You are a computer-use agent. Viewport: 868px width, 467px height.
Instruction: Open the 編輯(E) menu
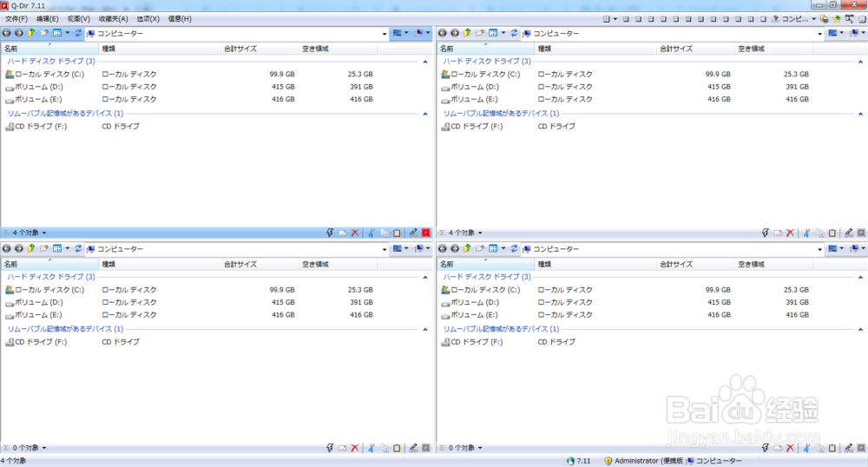(48, 19)
